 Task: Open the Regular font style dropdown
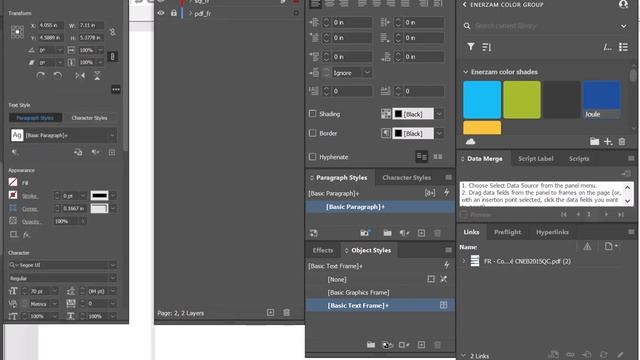click(x=113, y=278)
